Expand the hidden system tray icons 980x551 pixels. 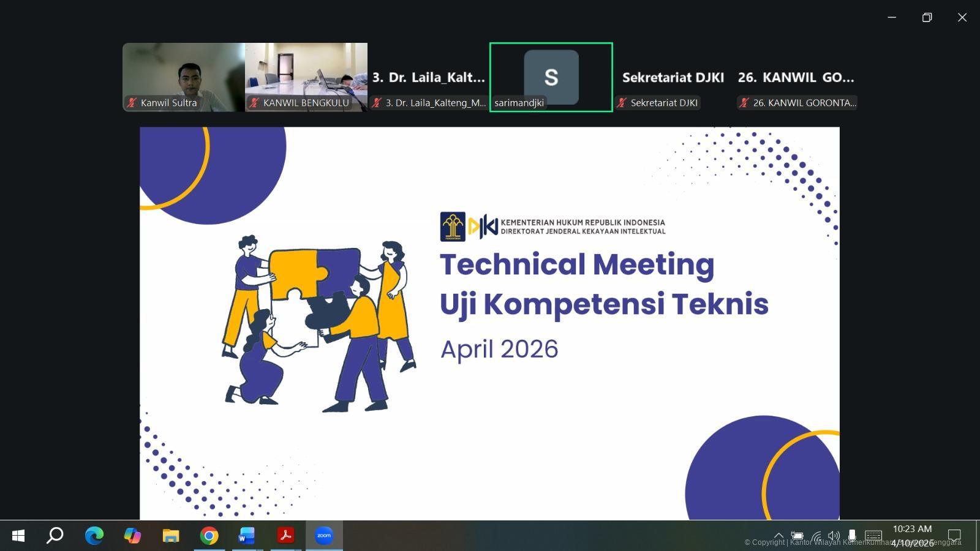(x=778, y=535)
